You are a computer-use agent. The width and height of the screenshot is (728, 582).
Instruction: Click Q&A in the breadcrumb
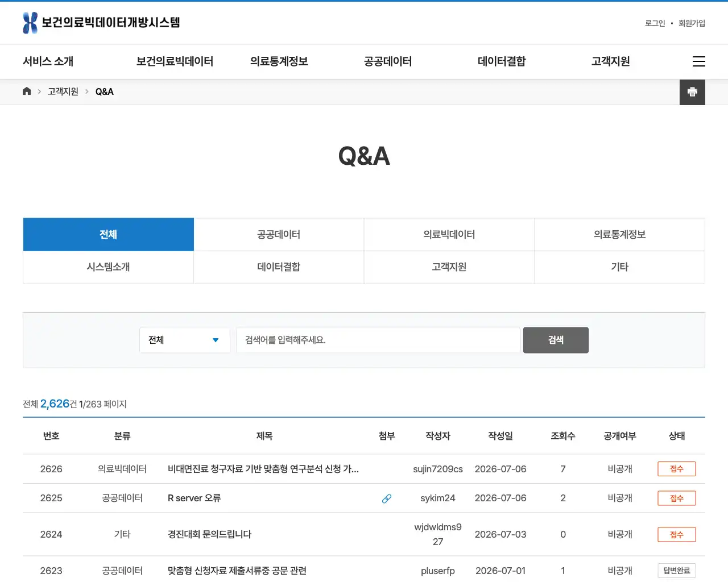(x=105, y=92)
